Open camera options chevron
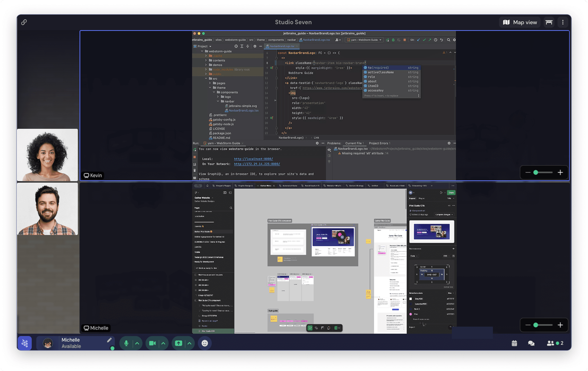The width and height of the screenshot is (588, 371). [163, 343]
